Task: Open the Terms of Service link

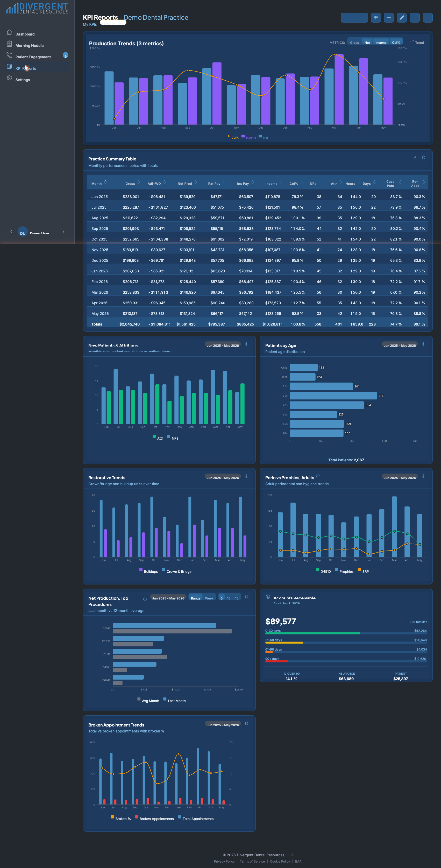Action: [x=252, y=861]
